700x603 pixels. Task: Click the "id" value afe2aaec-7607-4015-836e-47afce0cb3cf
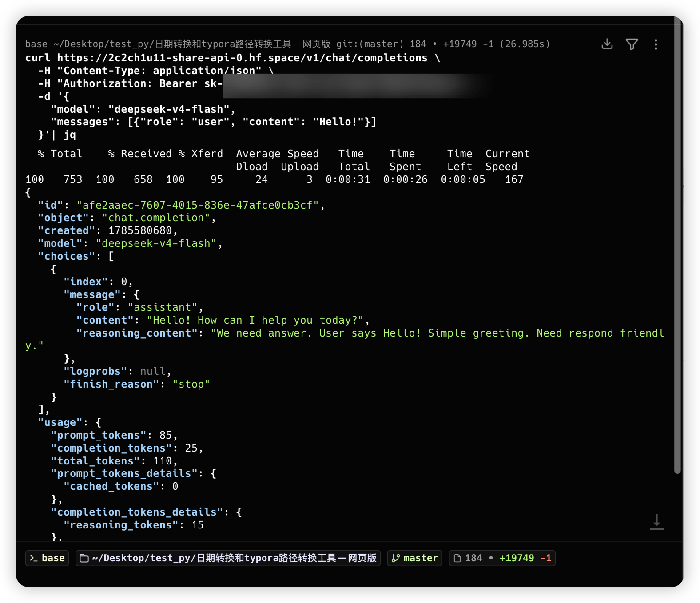(x=198, y=205)
